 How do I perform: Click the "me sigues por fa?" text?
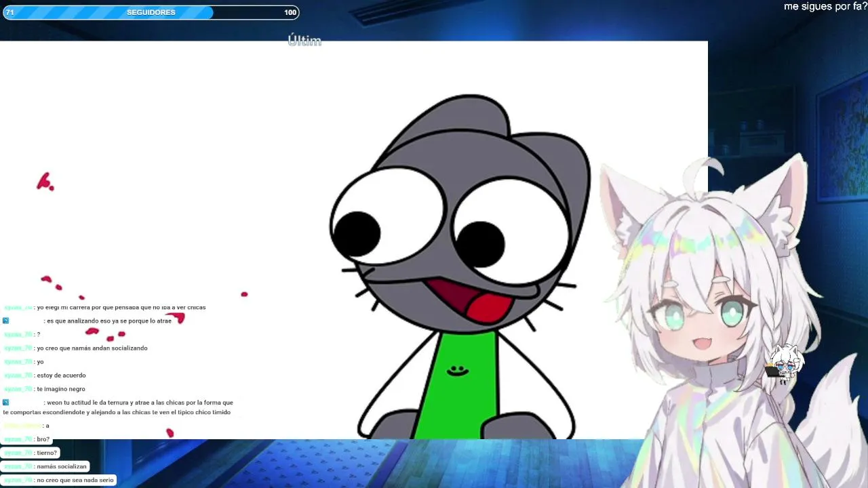825,7
